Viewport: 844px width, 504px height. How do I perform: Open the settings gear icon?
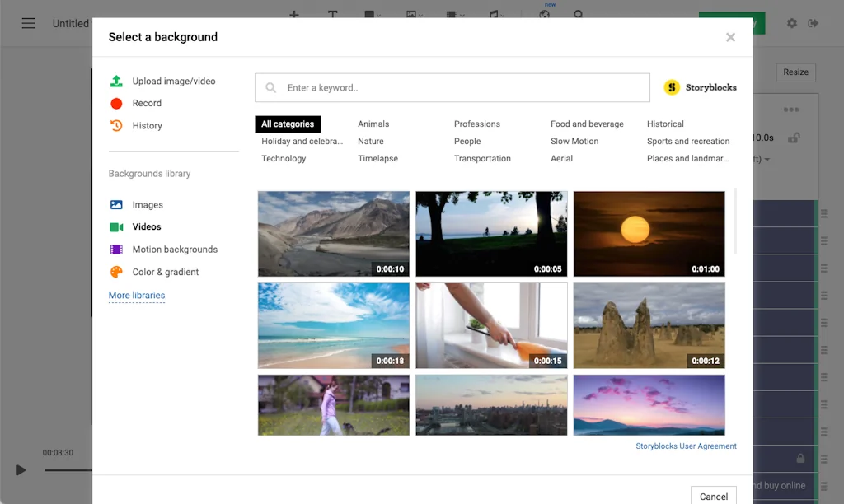791,23
